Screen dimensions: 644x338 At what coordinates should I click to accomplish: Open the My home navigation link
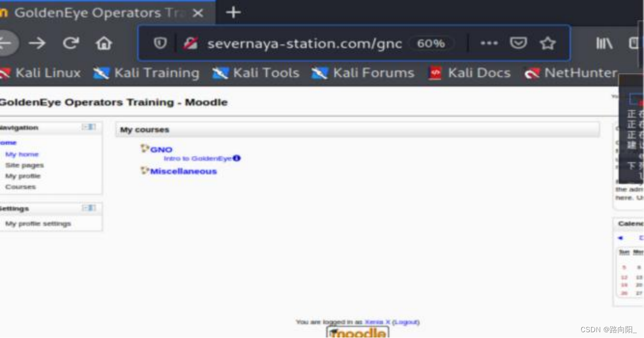pyautogui.click(x=22, y=154)
